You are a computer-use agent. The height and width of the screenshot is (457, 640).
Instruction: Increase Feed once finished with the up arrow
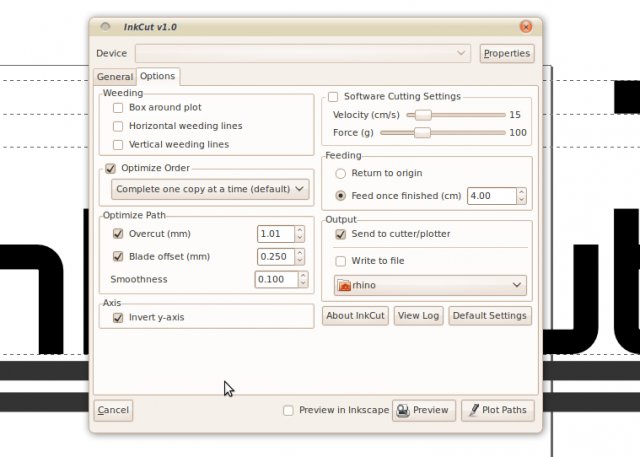point(521,192)
